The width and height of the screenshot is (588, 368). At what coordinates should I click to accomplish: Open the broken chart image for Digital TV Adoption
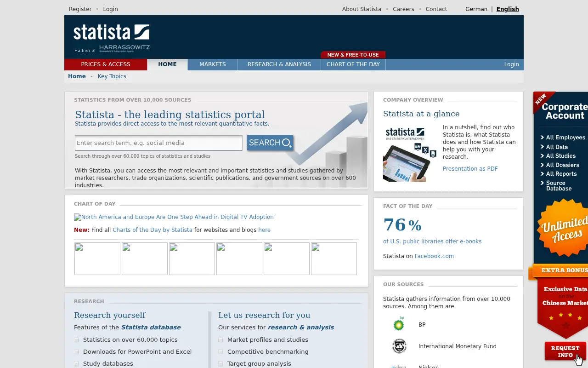click(x=174, y=217)
